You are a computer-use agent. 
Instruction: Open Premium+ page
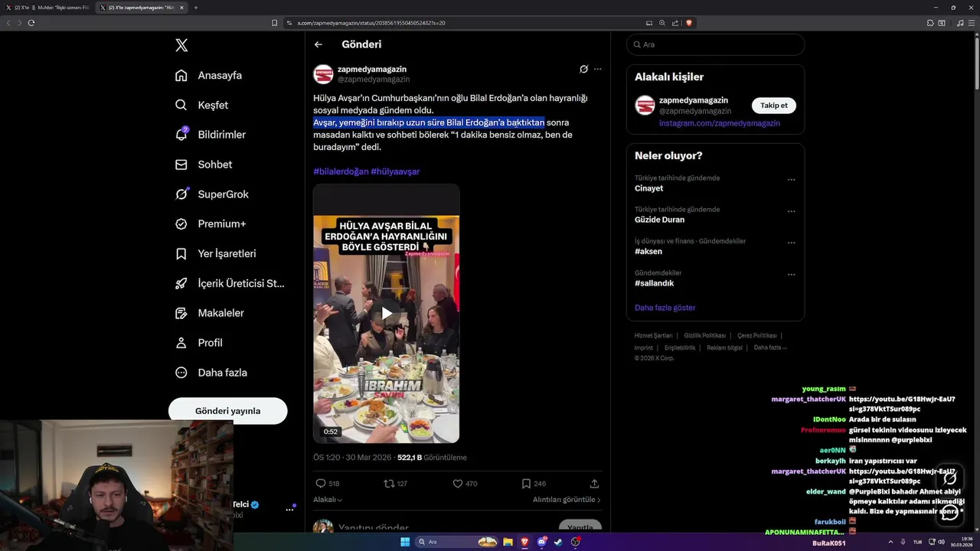pos(211,224)
